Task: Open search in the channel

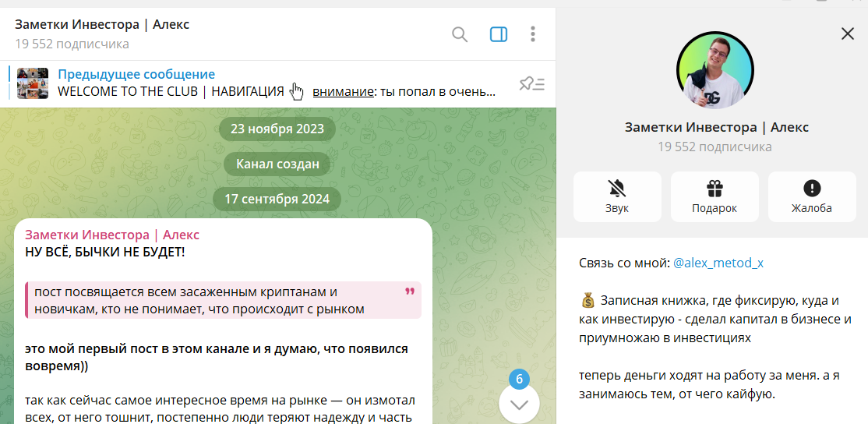Action: pos(460,34)
